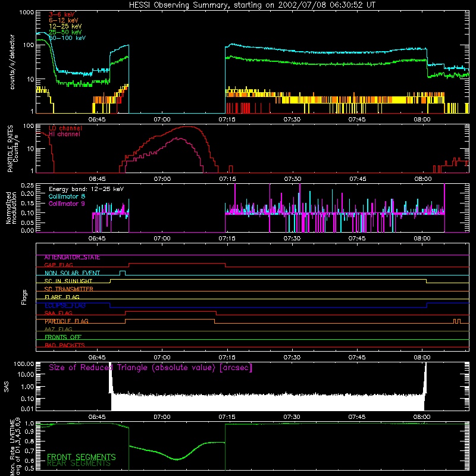Click the vertical Flags axis title
The image size is (476, 476).
24,297
